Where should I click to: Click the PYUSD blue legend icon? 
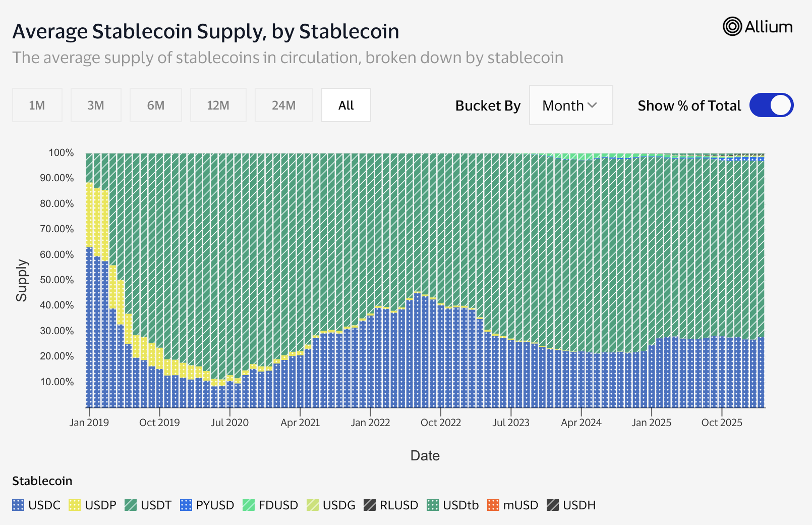pos(186,505)
